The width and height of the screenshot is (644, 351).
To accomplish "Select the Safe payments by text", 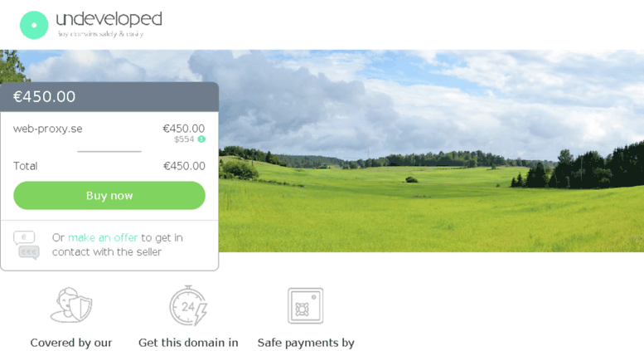I will click(306, 343).
